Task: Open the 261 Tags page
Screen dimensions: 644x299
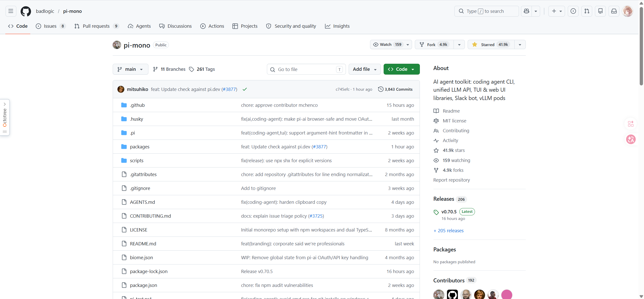Action: pos(202,69)
